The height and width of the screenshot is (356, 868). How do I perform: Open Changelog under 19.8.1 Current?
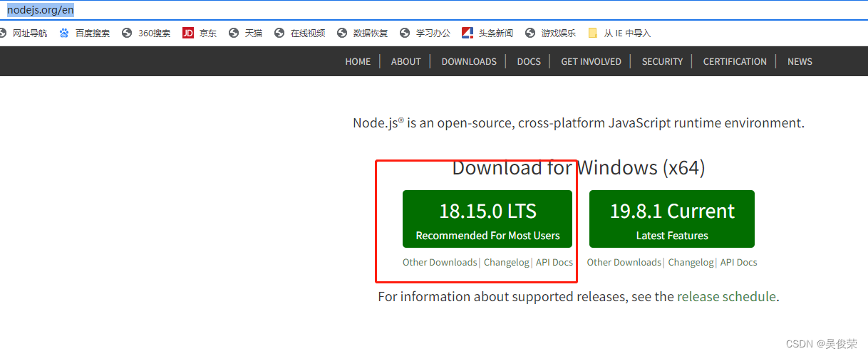[691, 262]
